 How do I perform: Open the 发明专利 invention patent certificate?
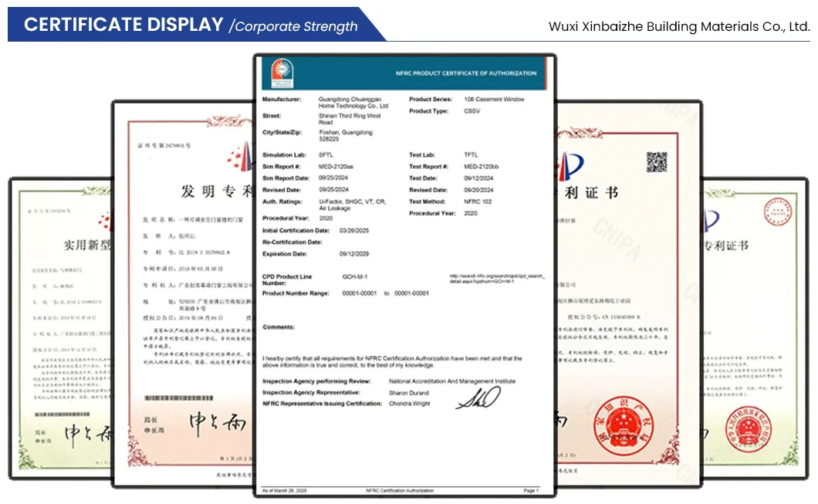coord(183,295)
